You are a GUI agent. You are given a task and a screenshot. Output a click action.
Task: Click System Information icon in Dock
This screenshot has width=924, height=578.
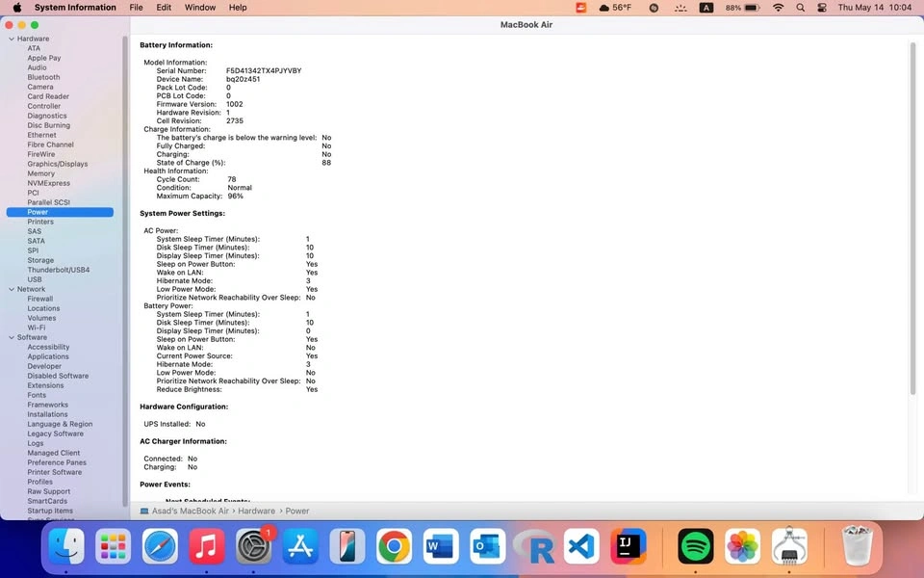tap(789, 546)
